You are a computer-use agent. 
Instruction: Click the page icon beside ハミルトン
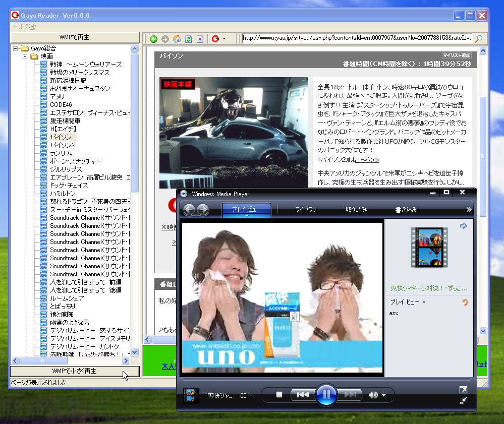click(x=44, y=194)
